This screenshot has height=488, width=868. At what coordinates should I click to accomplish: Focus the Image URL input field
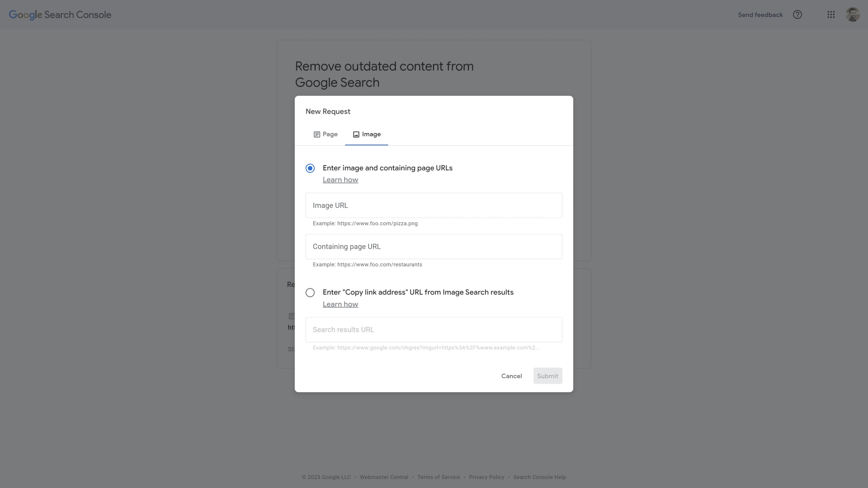tap(434, 205)
